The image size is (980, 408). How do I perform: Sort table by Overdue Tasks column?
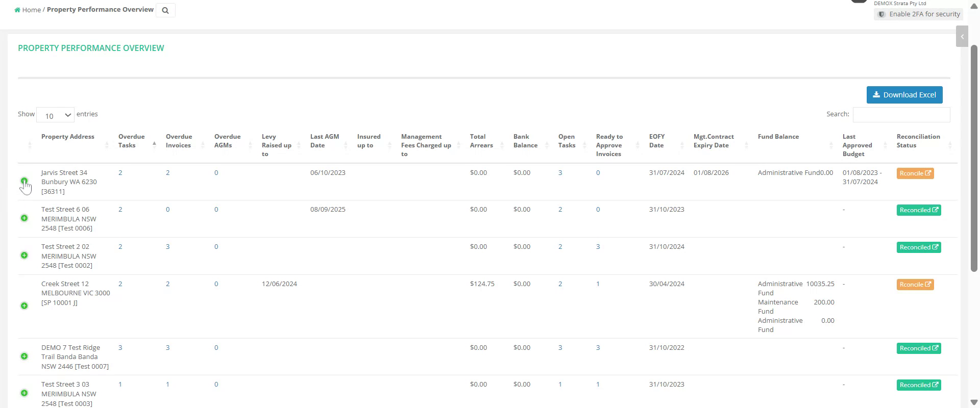[x=132, y=141]
